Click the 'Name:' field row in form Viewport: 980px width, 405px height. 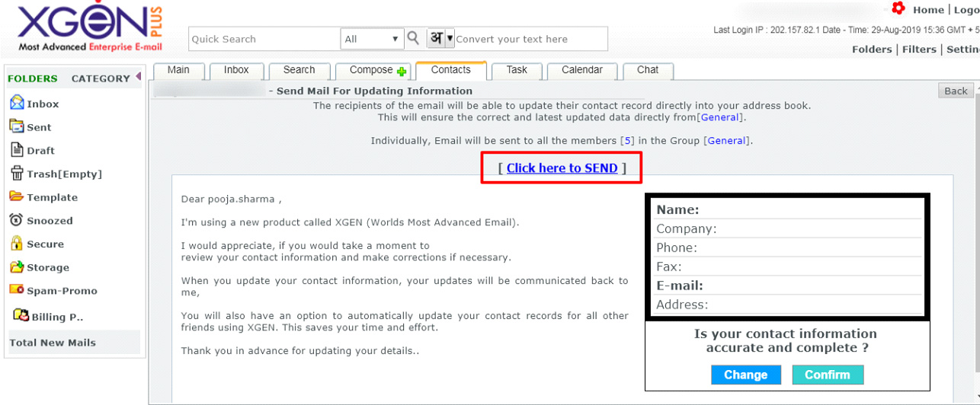[x=788, y=210]
